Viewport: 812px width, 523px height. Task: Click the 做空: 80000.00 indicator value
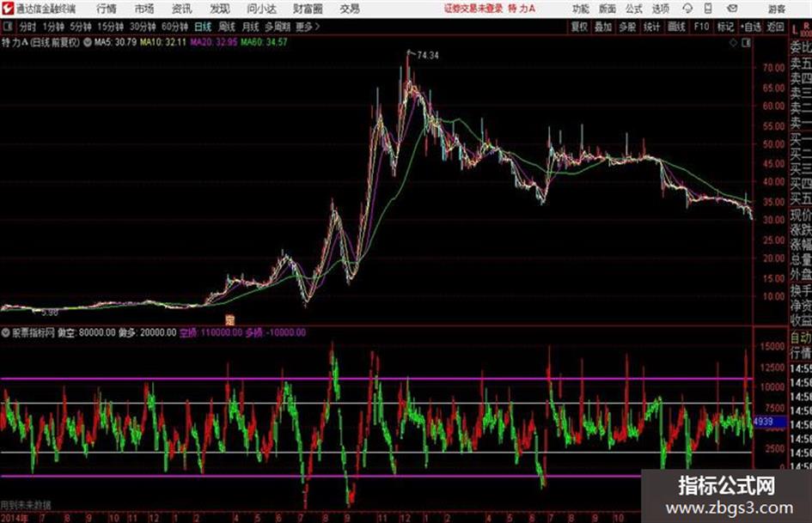[x=86, y=332]
